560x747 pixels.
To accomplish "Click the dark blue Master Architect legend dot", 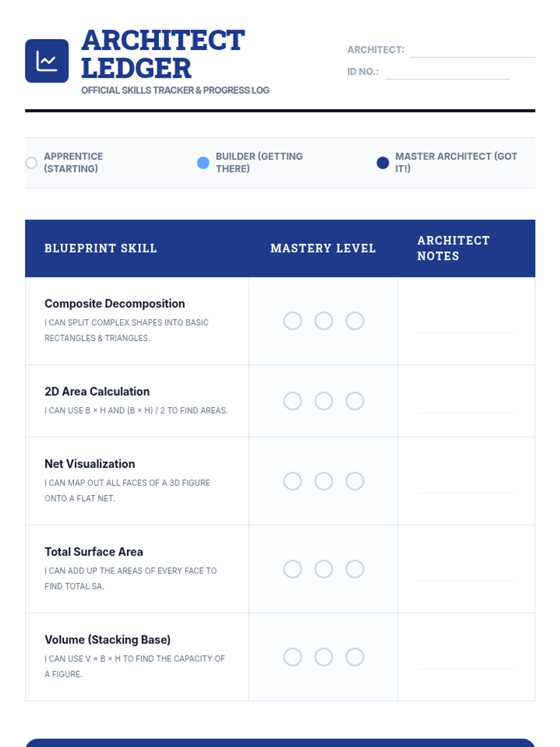I will click(383, 162).
